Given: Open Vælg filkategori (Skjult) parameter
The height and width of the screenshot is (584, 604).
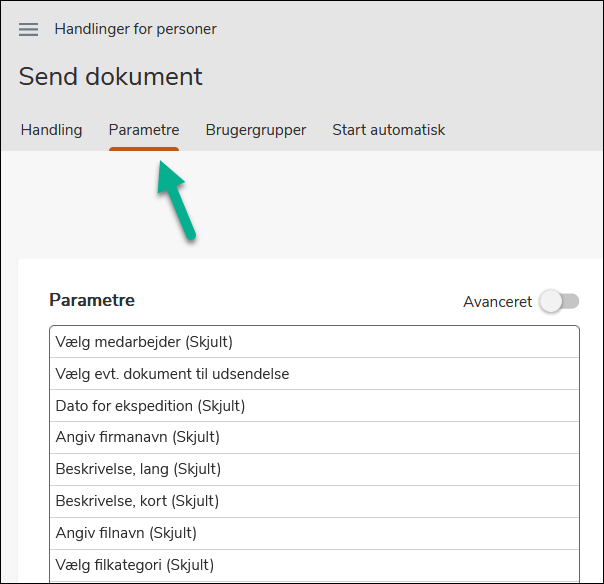Looking at the screenshot, I should 135,565.
